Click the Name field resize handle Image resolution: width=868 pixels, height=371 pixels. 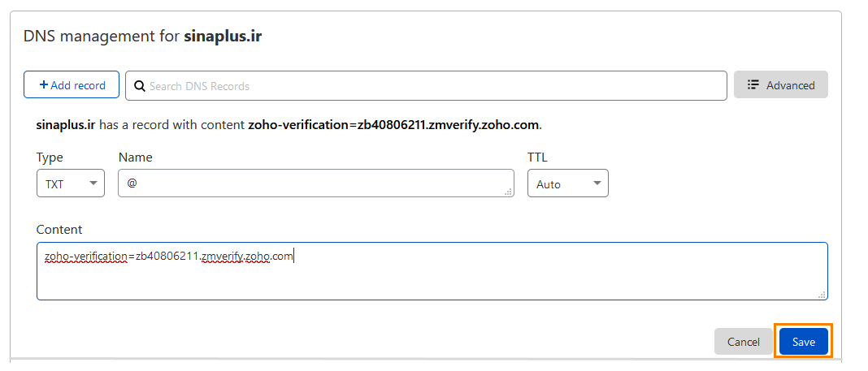click(x=509, y=192)
